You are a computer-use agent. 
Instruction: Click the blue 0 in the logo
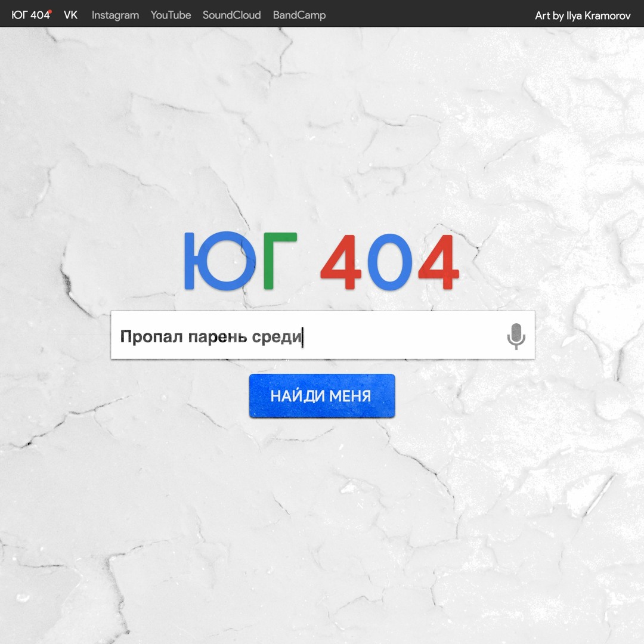coord(389,262)
